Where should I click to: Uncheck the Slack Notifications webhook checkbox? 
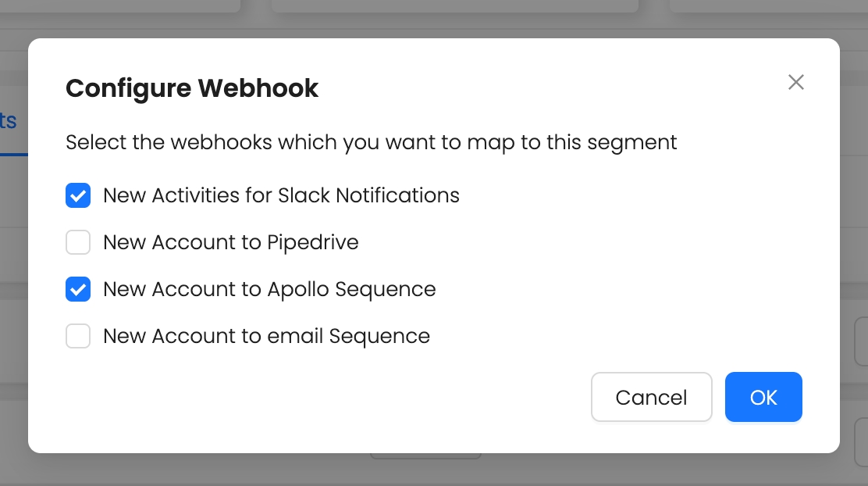[x=78, y=195]
